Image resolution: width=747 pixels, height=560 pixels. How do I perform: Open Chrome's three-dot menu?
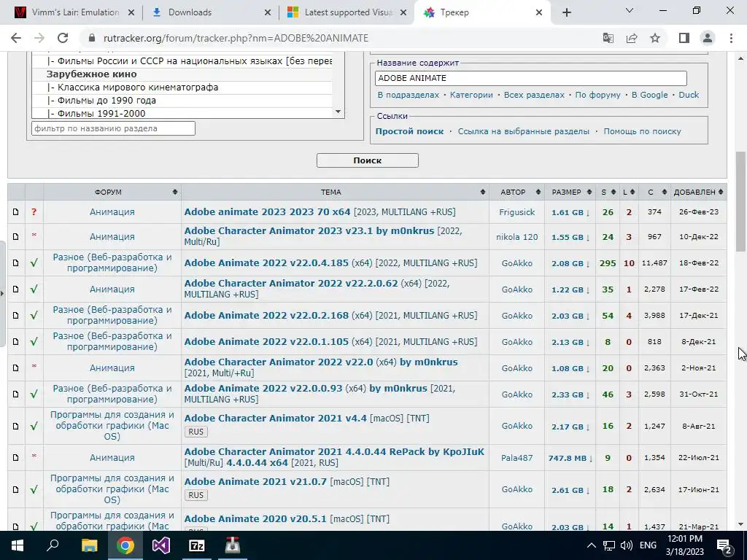point(731,38)
